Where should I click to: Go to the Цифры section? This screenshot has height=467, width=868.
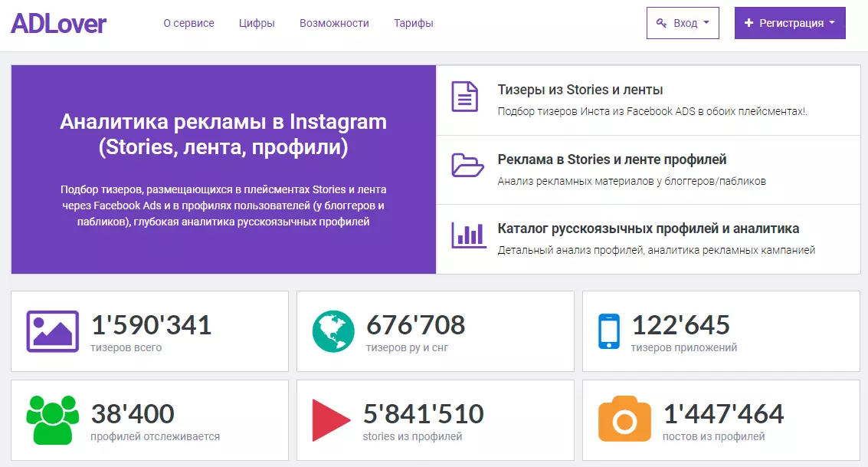pos(257,23)
